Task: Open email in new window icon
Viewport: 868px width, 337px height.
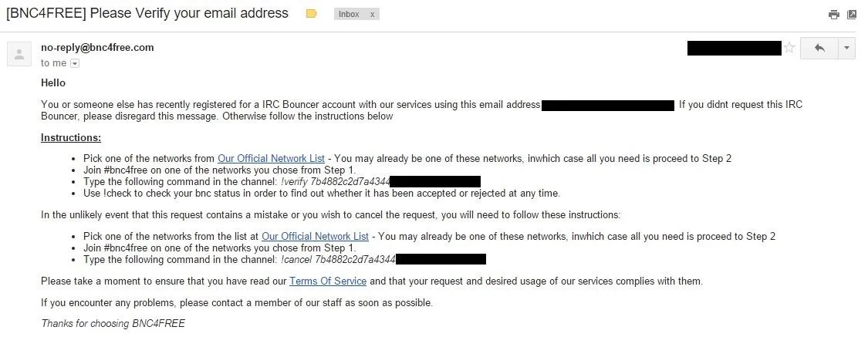Action: point(852,15)
